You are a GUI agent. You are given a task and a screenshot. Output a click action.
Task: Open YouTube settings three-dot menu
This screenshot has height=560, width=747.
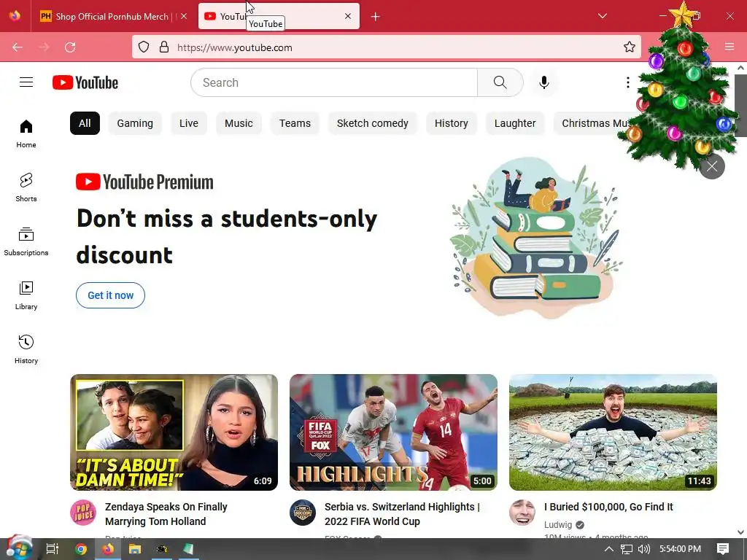628,82
